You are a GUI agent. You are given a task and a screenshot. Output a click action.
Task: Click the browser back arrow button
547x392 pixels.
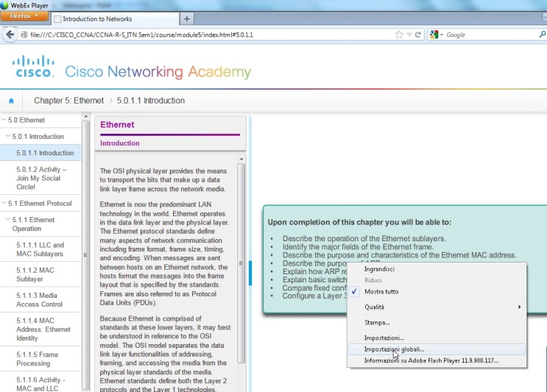(10, 35)
